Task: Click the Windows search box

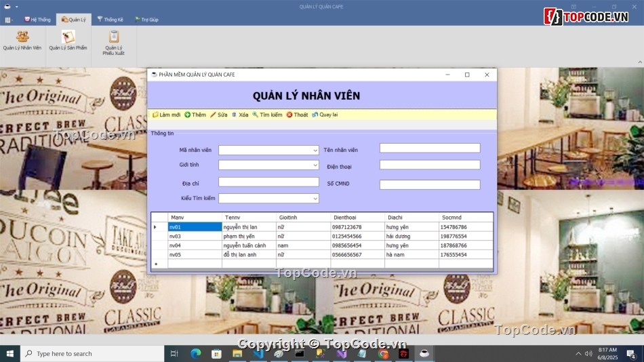Action: 92,353
